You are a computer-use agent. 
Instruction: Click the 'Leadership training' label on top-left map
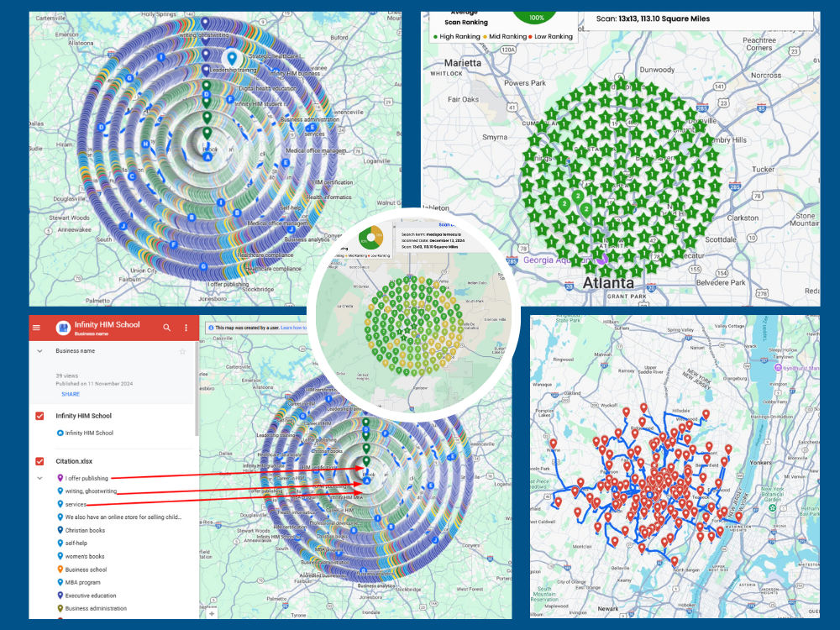point(233,70)
